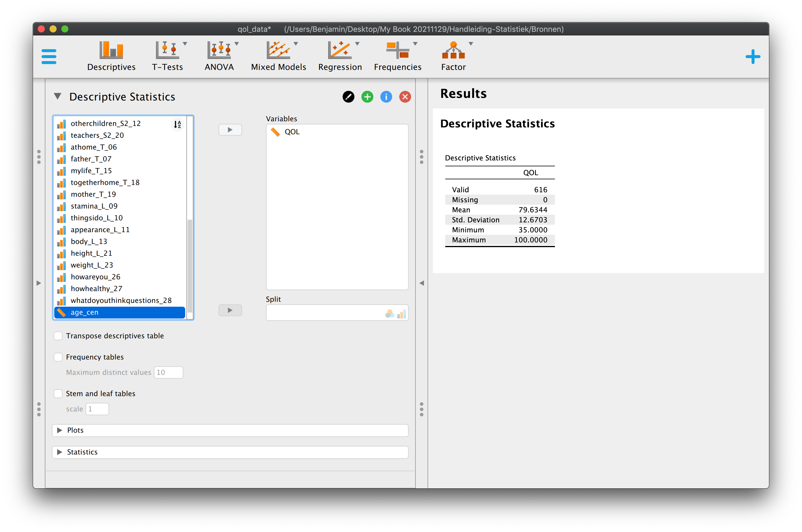Enable Stem and leaf tables checkbox
Viewport: 802px width, 532px height.
tap(58, 393)
